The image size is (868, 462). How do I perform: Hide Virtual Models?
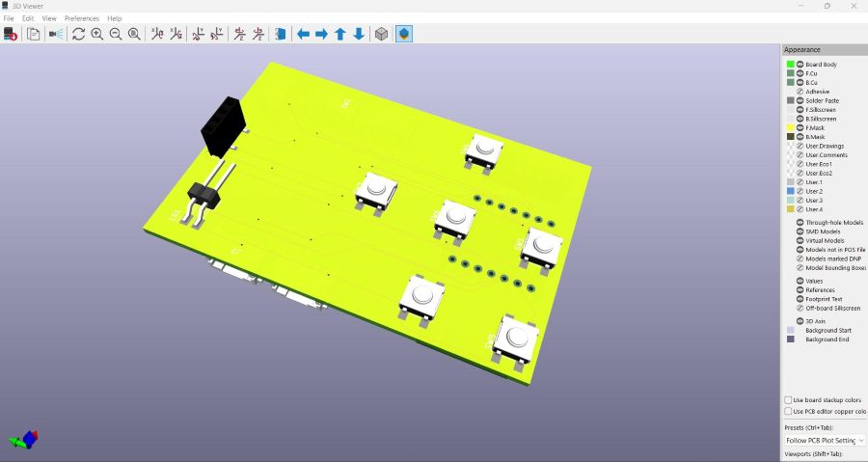800,241
